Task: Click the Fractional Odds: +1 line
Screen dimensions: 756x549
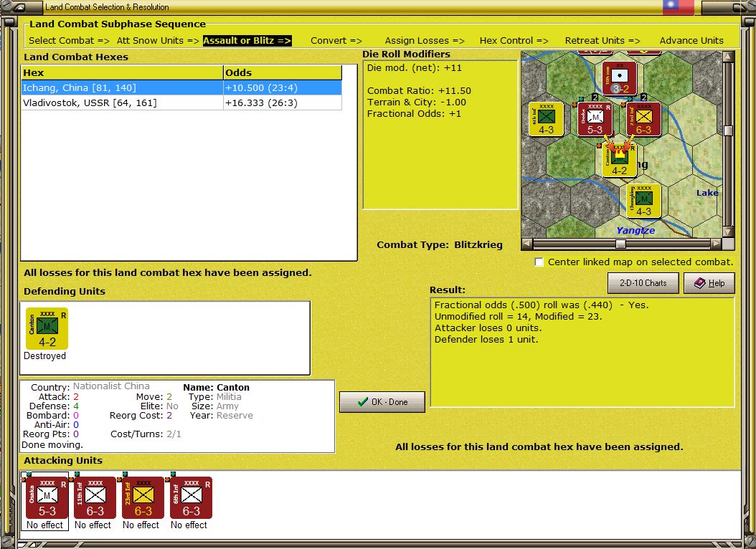Action: 414,114
